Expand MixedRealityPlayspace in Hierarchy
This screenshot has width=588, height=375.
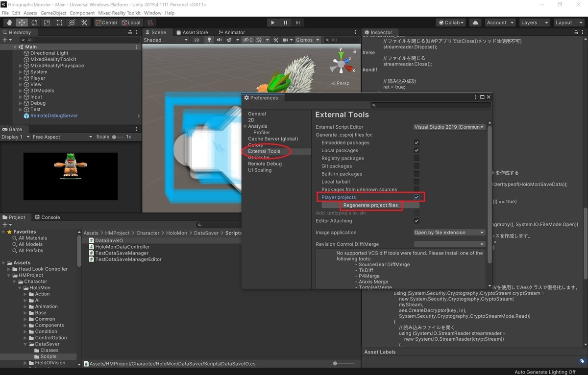pyautogui.click(x=21, y=66)
